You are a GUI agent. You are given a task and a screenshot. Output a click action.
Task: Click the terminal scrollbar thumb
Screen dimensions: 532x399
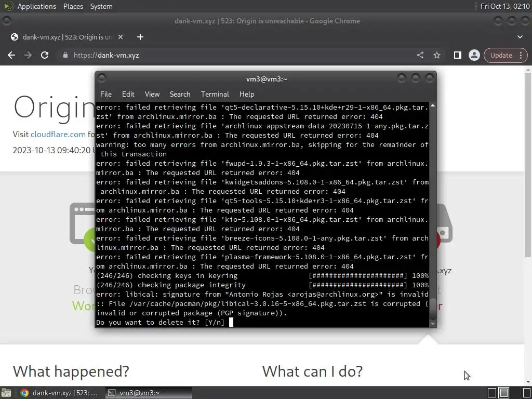(x=433, y=309)
